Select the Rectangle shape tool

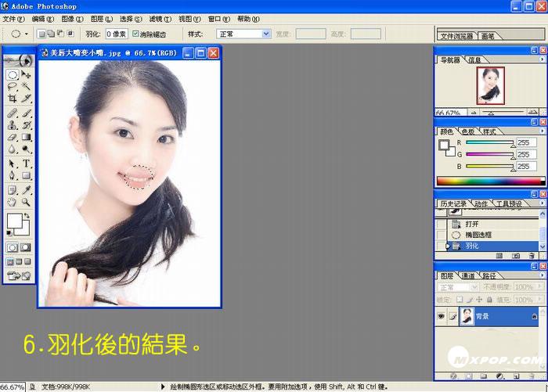pyautogui.click(x=26, y=175)
